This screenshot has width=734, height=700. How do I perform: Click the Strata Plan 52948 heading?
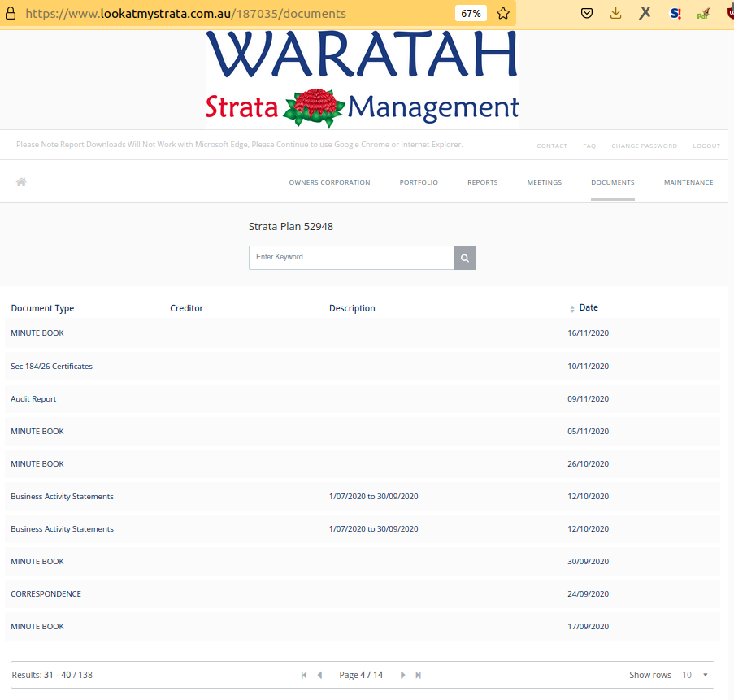pyautogui.click(x=291, y=227)
